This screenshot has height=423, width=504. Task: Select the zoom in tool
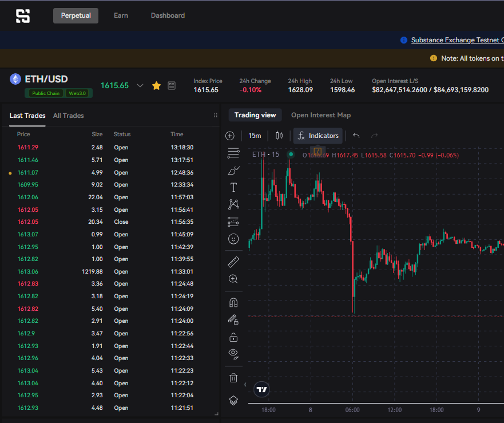click(233, 279)
